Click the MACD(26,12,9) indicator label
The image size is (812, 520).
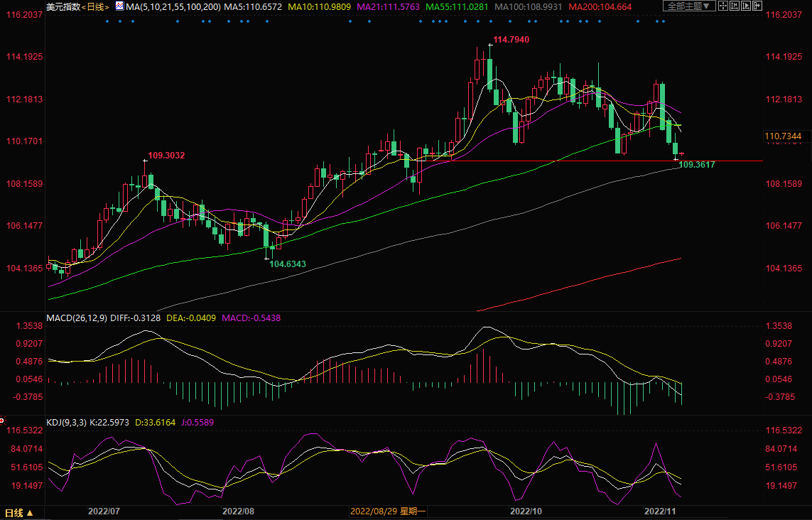[77, 318]
